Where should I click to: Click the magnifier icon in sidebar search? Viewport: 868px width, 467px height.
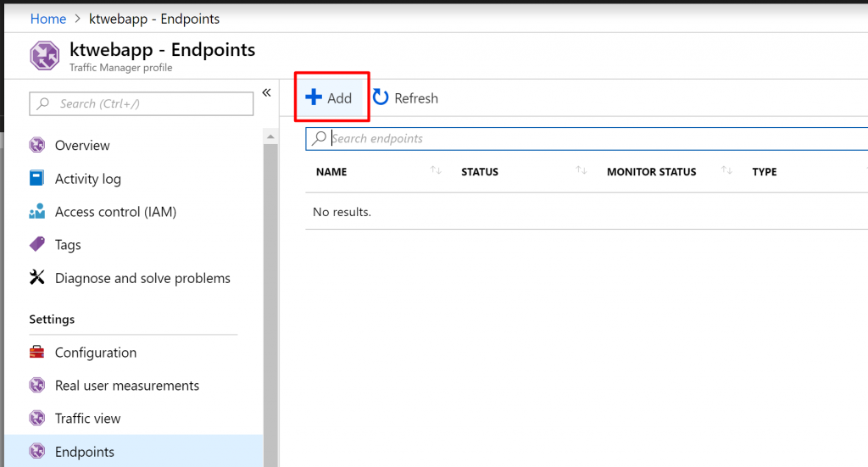coord(42,103)
